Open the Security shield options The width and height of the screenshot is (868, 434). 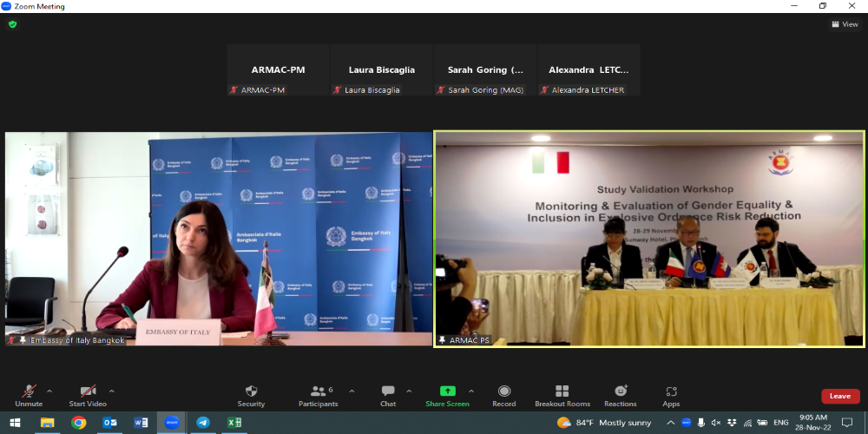point(251,395)
